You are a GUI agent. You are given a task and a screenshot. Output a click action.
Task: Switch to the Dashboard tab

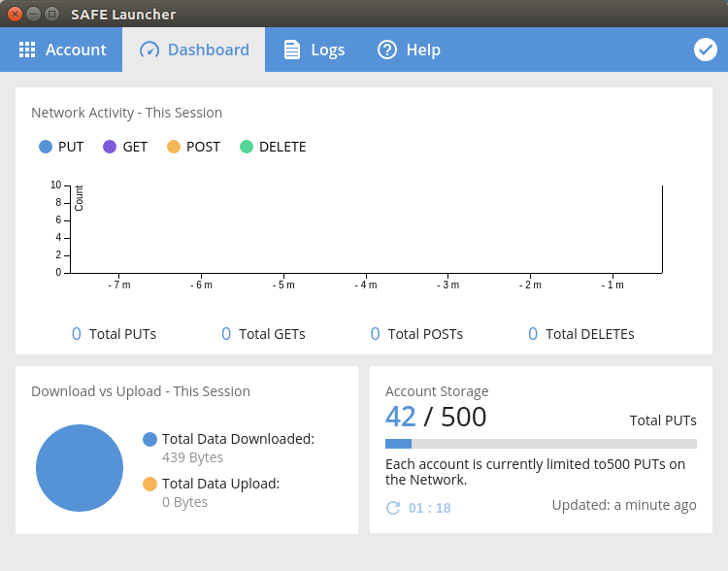pos(193,50)
